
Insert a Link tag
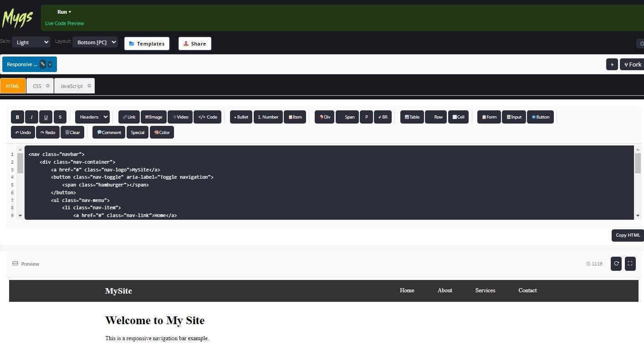(x=129, y=117)
